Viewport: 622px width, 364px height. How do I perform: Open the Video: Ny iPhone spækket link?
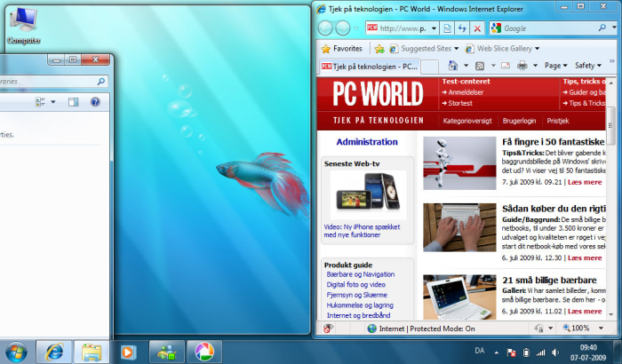[362, 231]
